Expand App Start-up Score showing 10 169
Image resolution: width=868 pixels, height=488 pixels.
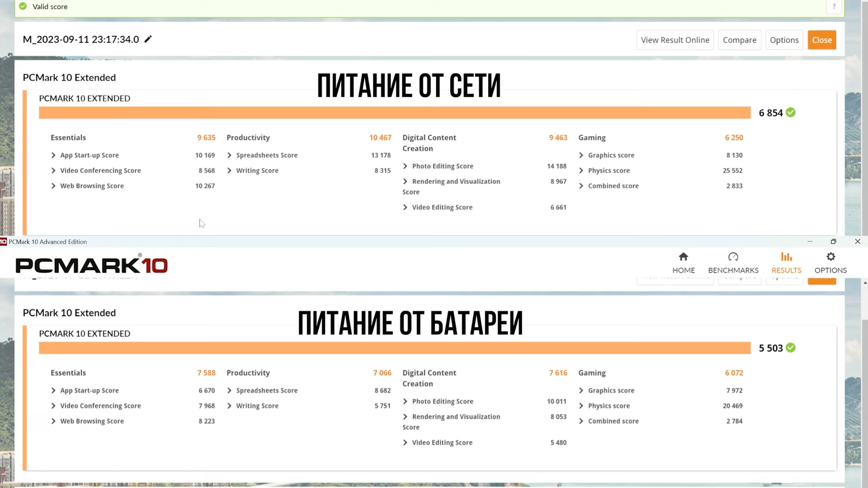pyautogui.click(x=53, y=155)
